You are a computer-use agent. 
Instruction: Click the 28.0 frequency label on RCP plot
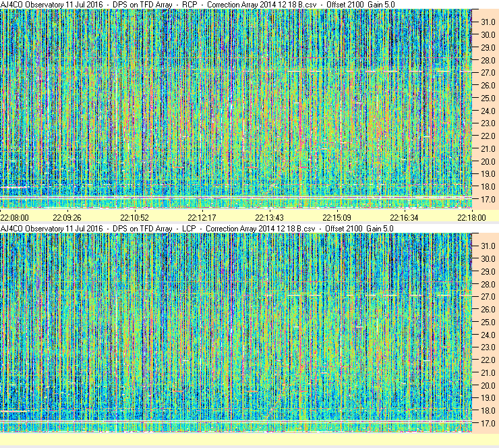point(488,60)
